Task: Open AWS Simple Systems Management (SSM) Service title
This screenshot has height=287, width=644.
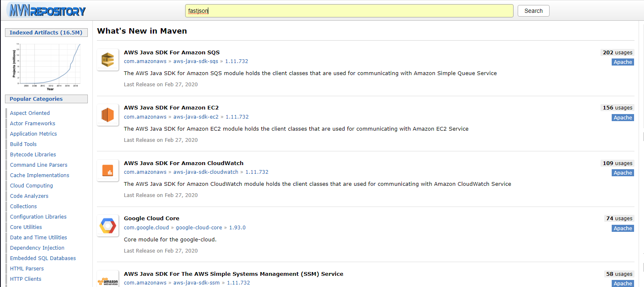Action: click(x=234, y=274)
